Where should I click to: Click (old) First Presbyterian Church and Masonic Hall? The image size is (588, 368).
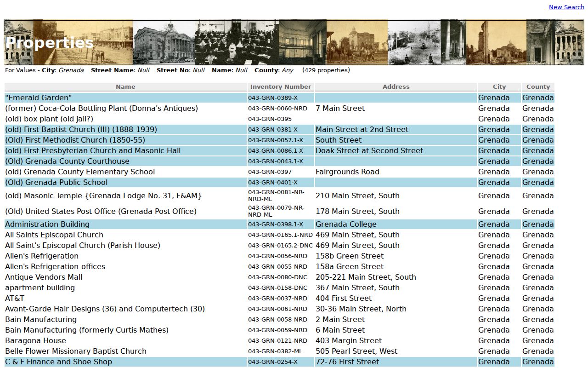93,150
